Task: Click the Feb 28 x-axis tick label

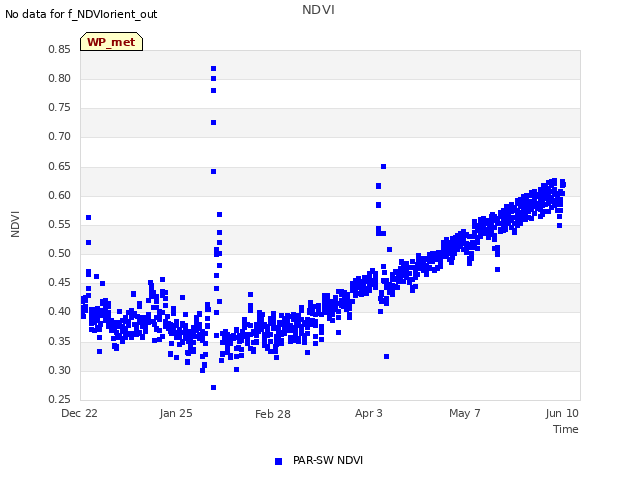Action: coord(273,414)
